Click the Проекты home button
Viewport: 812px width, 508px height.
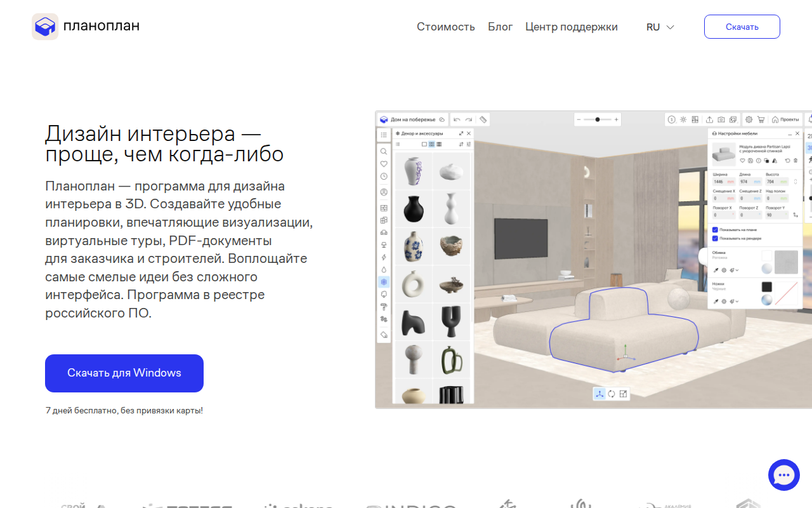(785, 119)
